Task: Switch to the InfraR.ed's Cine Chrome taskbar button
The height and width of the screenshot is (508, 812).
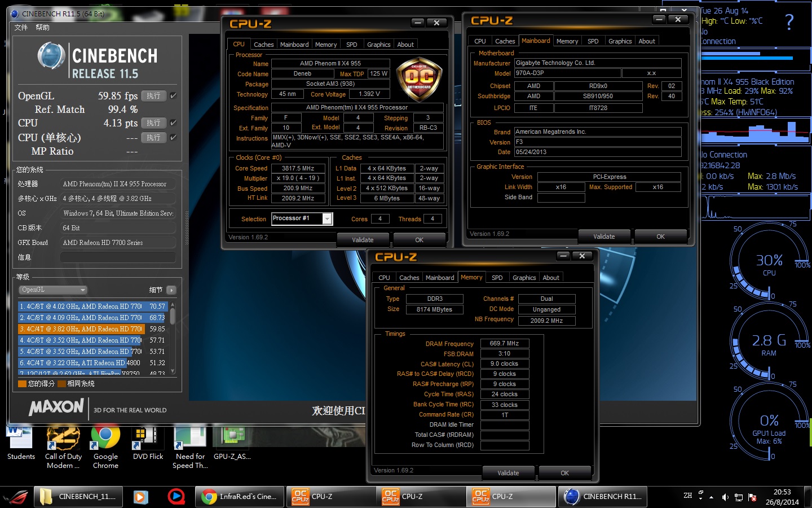Action: coord(239,497)
